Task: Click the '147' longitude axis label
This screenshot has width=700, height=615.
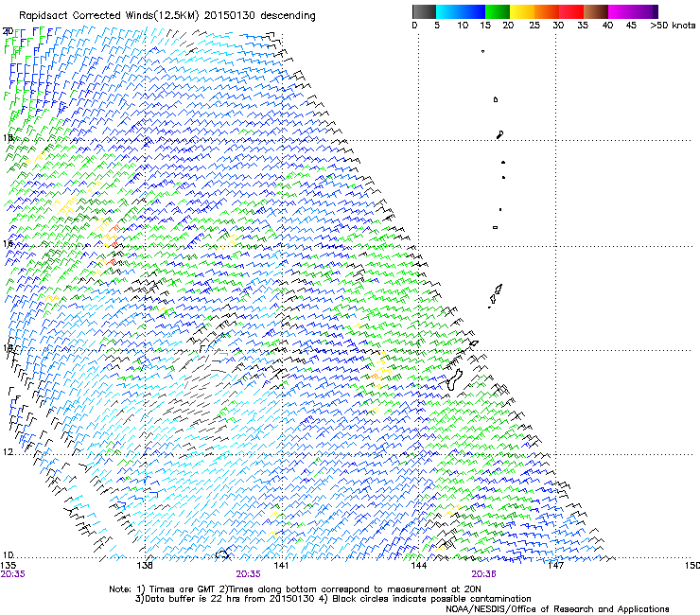Action: [555, 566]
